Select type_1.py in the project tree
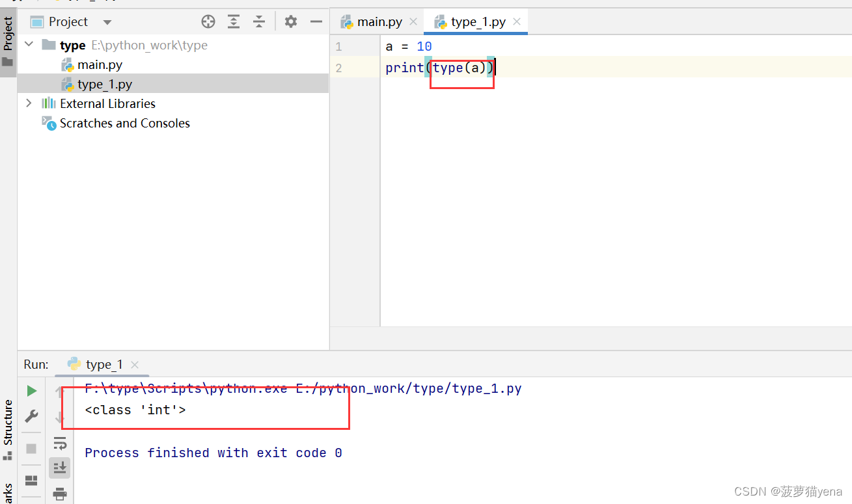This screenshot has width=852, height=504. coord(105,84)
